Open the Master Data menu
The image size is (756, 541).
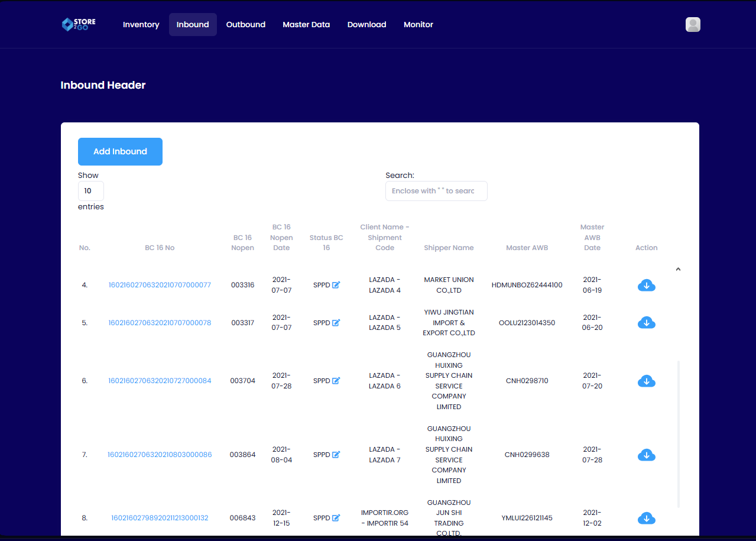[306, 25]
